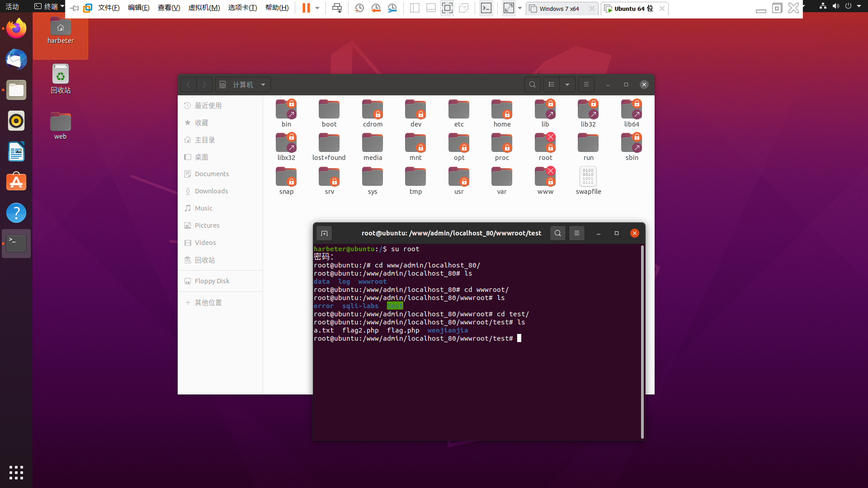The width and height of the screenshot is (868, 488).
Task: Click 活动 Activities in the top bar
Action: (12, 7)
